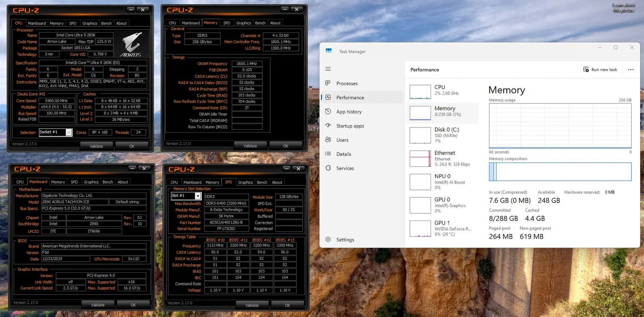Screen dimensions: 644x317
Task: Select App history in Task Manager sidebar
Action: 349,112
